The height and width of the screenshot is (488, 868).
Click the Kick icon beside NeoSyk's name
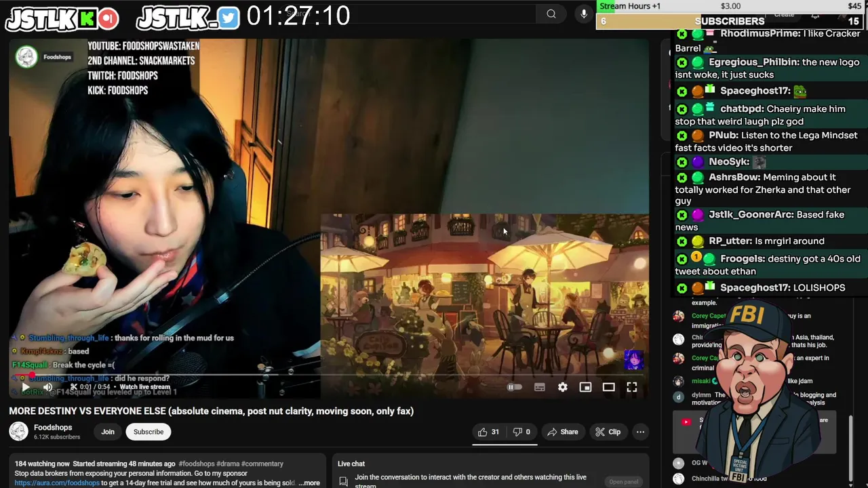coord(682,162)
